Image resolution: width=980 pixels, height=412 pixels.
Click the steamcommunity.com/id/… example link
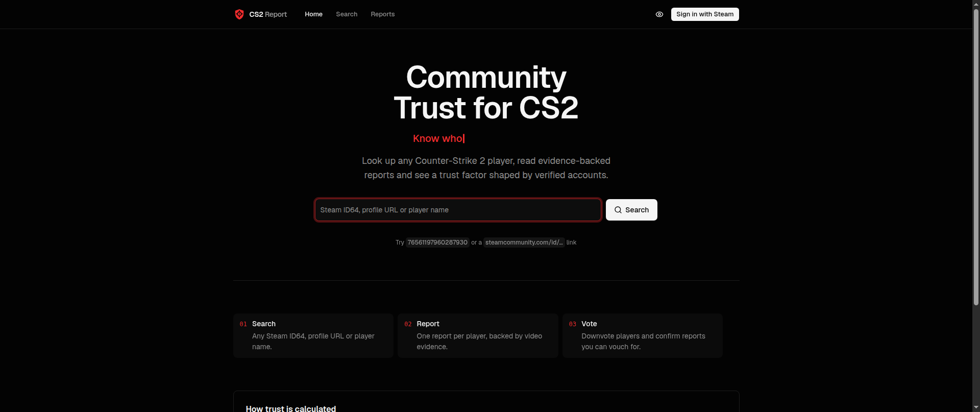click(x=524, y=243)
